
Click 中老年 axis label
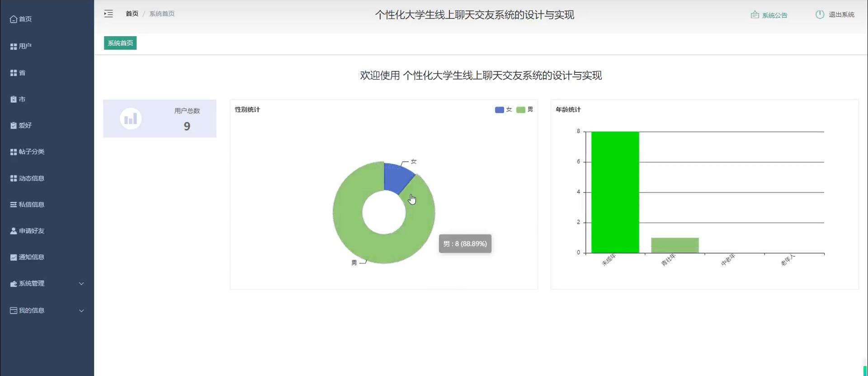(x=728, y=260)
